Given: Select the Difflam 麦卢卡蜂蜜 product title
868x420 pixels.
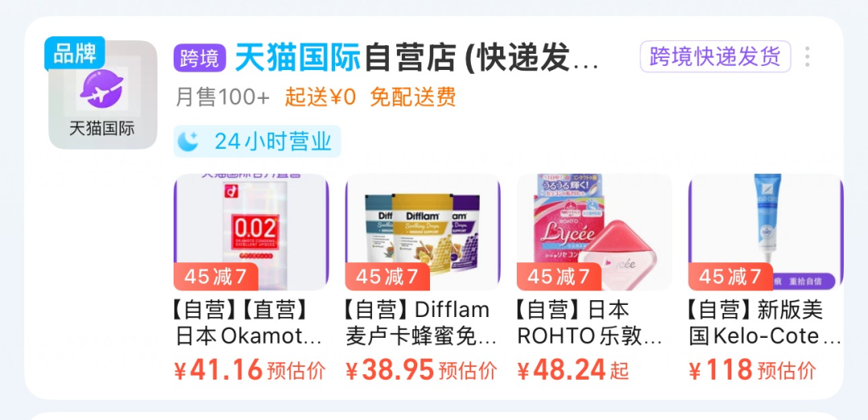Looking at the screenshot, I should click(x=420, y=323).
